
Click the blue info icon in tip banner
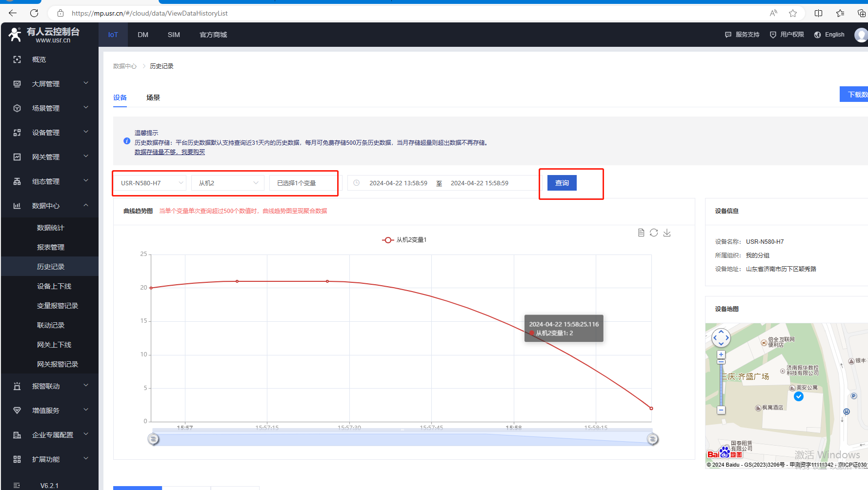pos(127,141)
